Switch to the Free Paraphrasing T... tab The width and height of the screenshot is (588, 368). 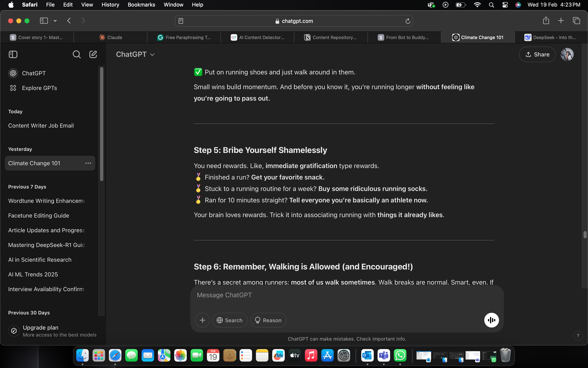pyautogui.click(x=184, y=37)
